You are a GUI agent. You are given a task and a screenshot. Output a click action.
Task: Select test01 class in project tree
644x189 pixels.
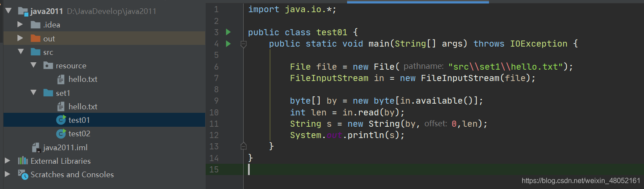coord(104,120)
